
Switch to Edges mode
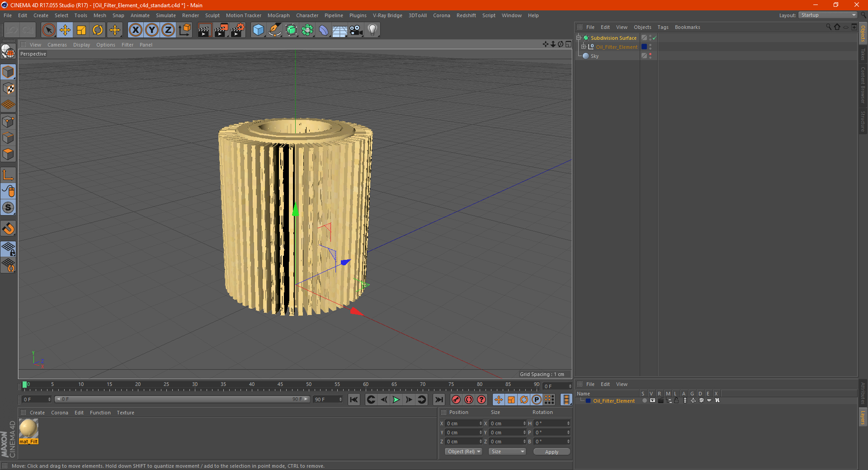coord(8,138)
